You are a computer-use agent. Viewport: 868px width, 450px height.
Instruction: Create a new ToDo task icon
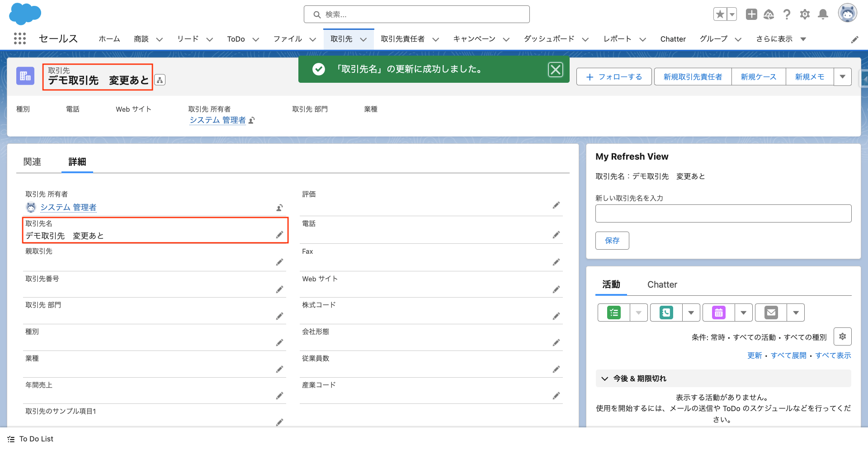613,313
